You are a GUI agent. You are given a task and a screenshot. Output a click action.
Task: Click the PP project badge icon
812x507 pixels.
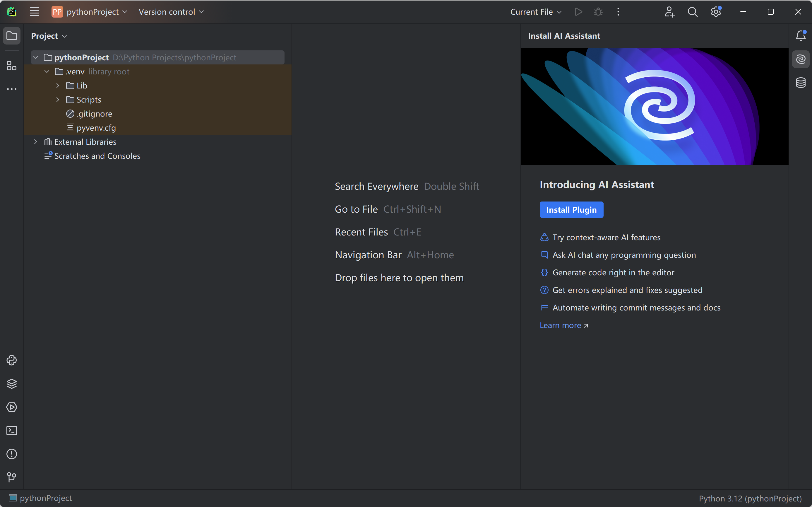57,12
